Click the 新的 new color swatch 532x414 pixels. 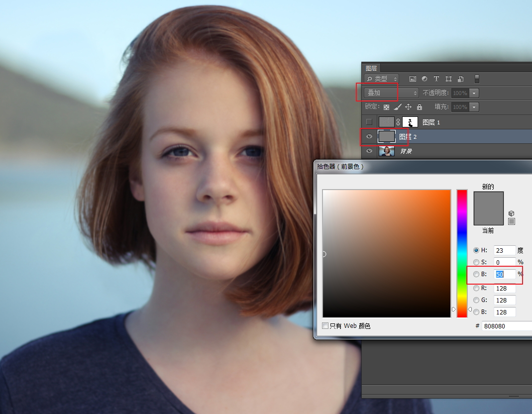[489, 200]
